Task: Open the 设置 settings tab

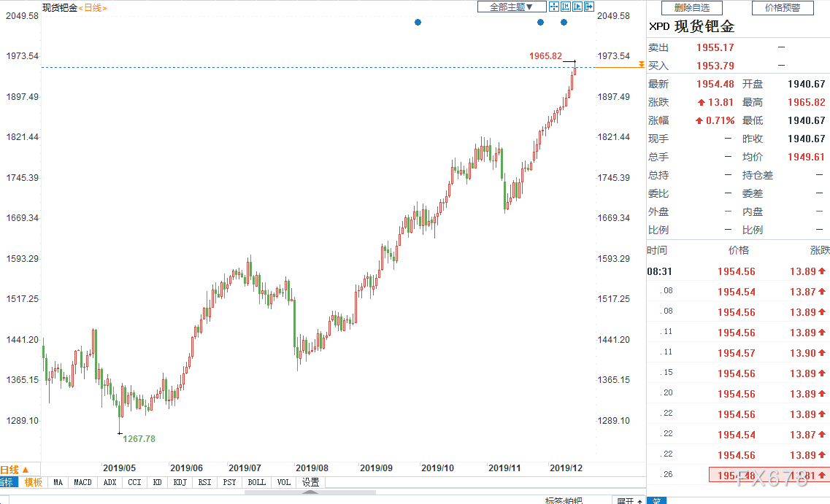Action: [311, 482]
